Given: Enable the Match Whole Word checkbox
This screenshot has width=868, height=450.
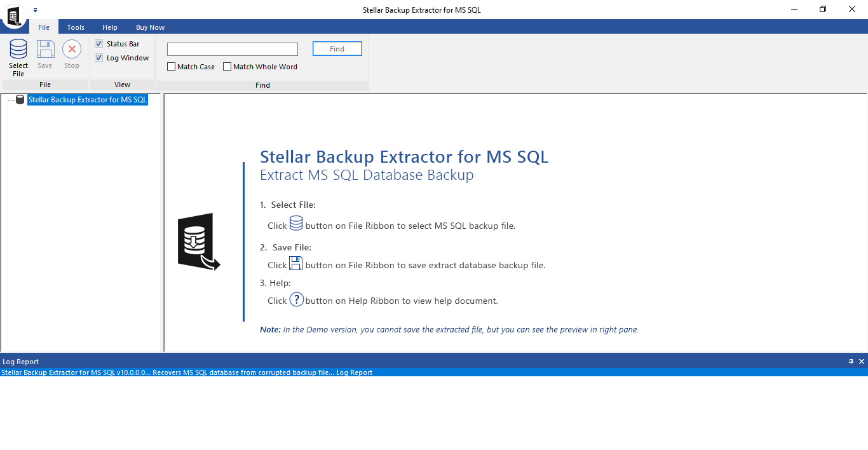Looking at the screenshot, I should [x=227, y=67].
